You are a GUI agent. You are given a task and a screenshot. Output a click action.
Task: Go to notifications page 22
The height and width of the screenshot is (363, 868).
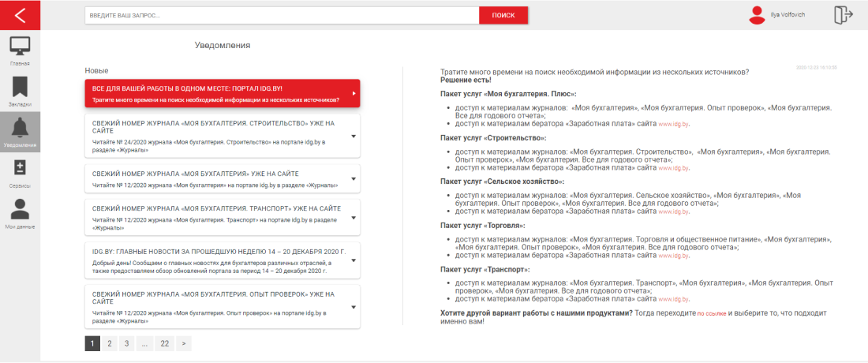click(164, 343)
